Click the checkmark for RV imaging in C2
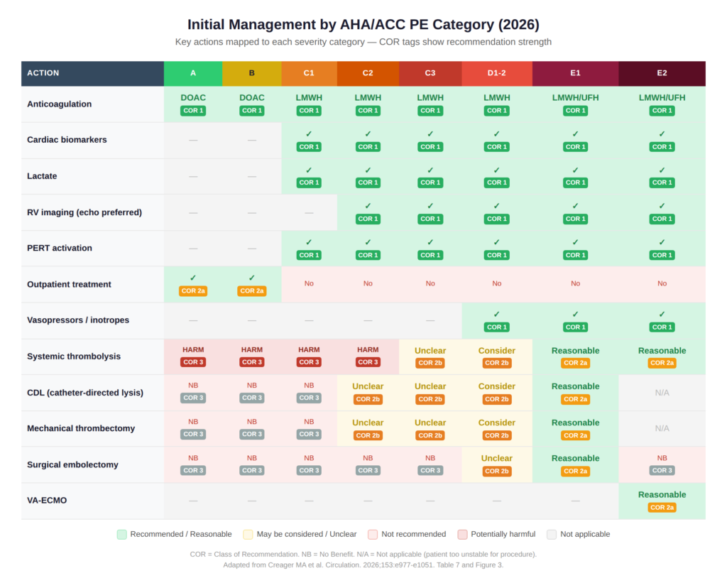The height and width of the screenshot is (588, 727). (x=368, y=206)
